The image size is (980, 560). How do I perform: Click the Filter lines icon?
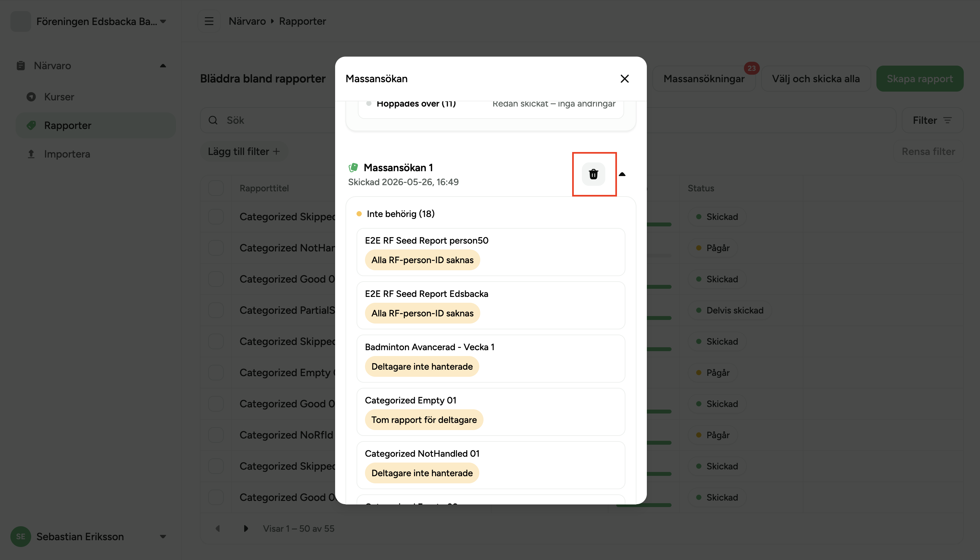coord(947,121)
